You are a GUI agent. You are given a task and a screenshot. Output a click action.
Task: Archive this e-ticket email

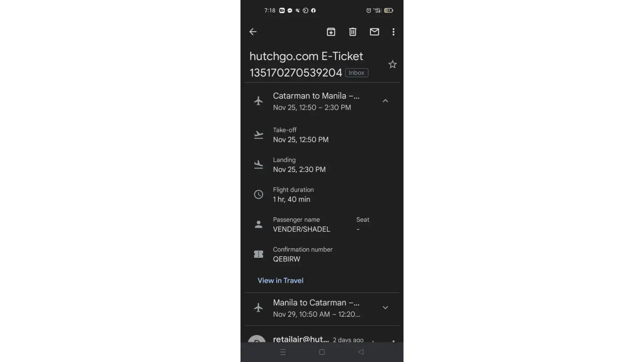(x=331, y=32)
